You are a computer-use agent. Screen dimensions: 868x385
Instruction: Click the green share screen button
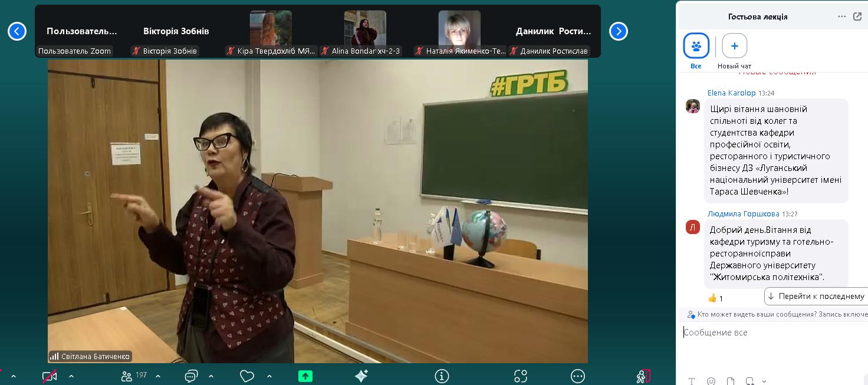[x=305, y=376]
